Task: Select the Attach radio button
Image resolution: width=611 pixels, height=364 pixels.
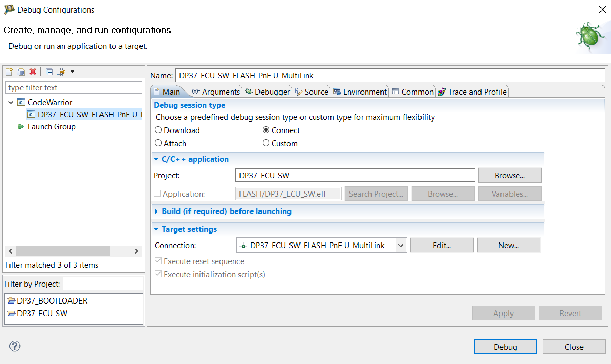Action: click(x=158, y=143)
